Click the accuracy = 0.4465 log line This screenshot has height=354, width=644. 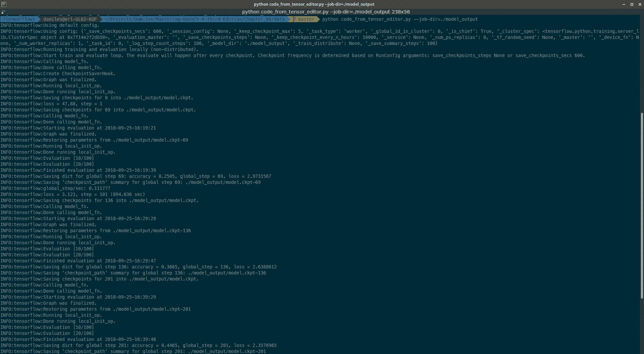pos(138,345)
